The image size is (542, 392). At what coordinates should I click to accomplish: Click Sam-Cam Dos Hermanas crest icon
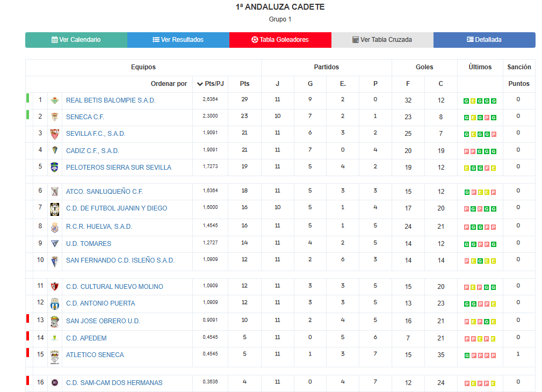pyautogui.click(x=55, y=383)
